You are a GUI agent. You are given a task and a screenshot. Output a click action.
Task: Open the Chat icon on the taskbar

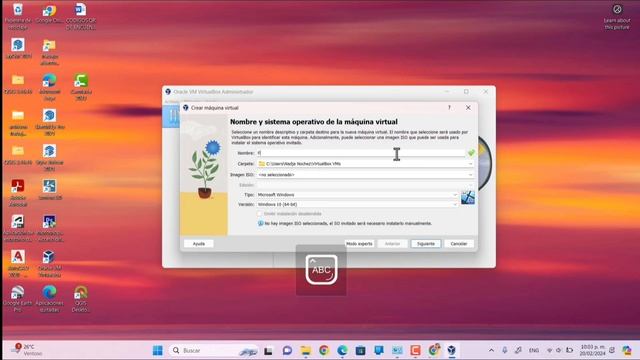tap(287, 350)
